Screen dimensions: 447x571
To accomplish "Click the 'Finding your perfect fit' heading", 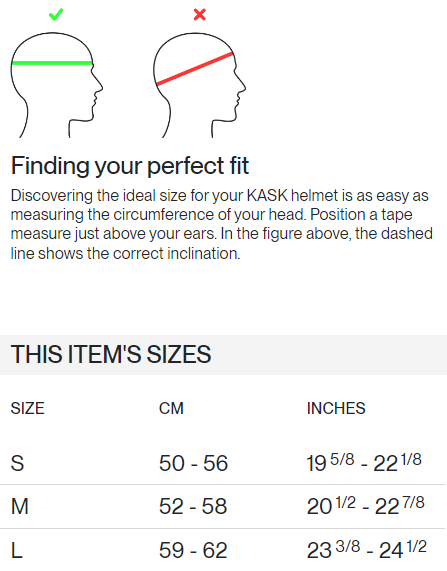I will pos(130,166).
